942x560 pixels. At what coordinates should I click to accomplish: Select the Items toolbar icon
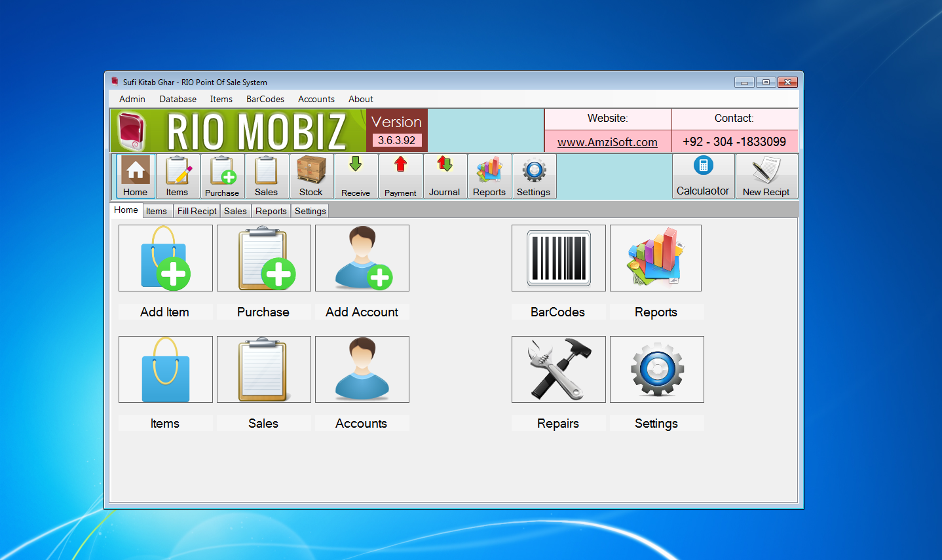[178, 176]
